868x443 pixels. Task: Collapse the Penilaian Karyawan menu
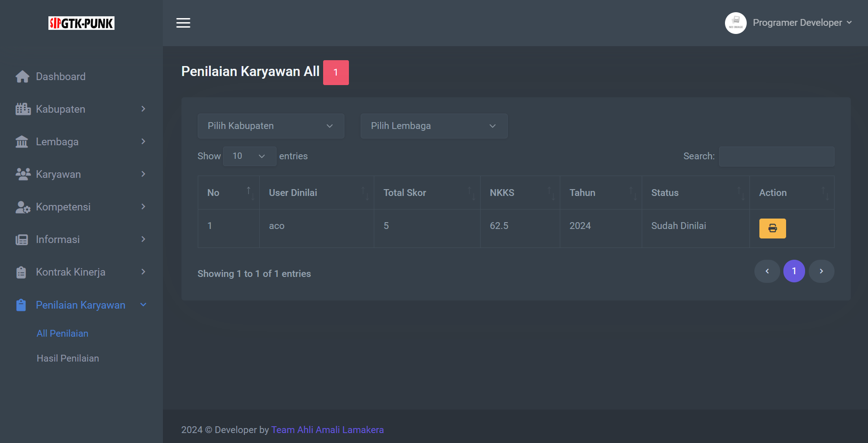pyautogui.click(x=81, y=305)
